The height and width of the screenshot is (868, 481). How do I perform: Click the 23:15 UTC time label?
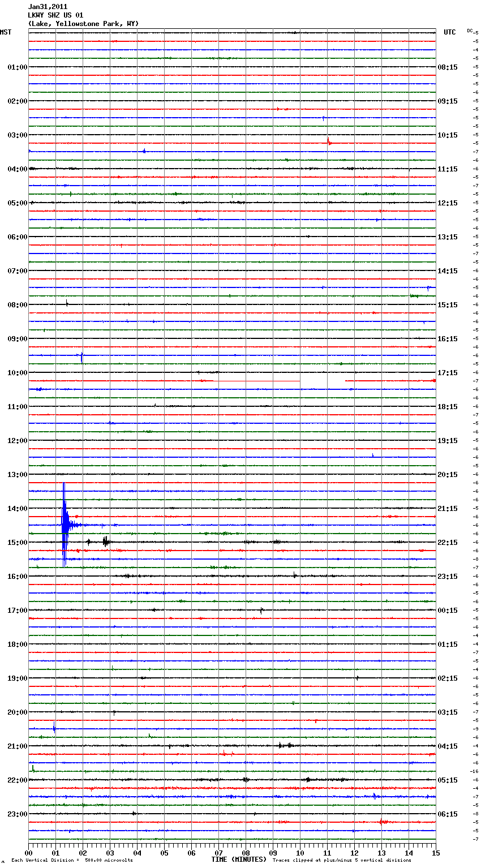point(448,577)
